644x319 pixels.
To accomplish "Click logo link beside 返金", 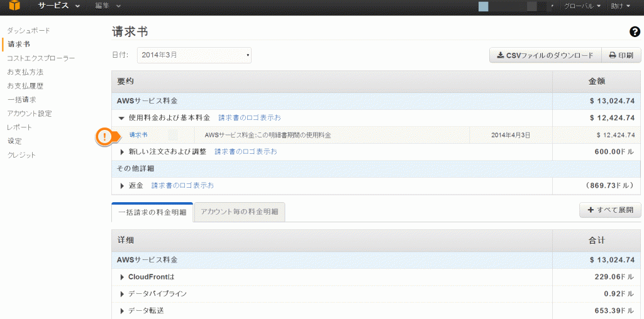I will point(183,186).
